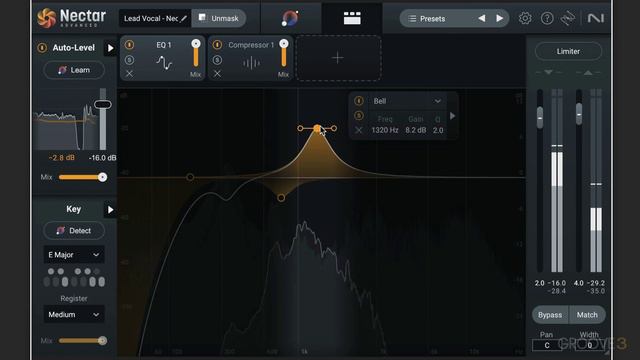Remove the Compressor 1 module
640x360 pixels.
(217, 73)
